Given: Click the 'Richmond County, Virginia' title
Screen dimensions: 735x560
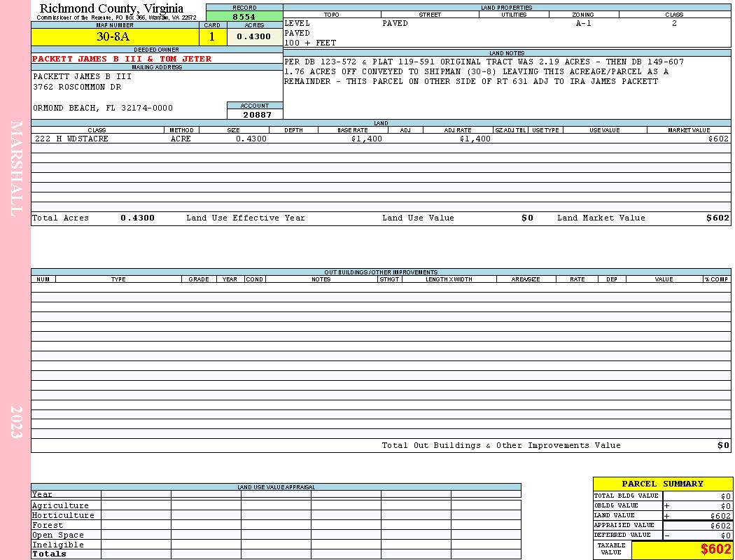Looking at the screenshot, I should (111, 8).
